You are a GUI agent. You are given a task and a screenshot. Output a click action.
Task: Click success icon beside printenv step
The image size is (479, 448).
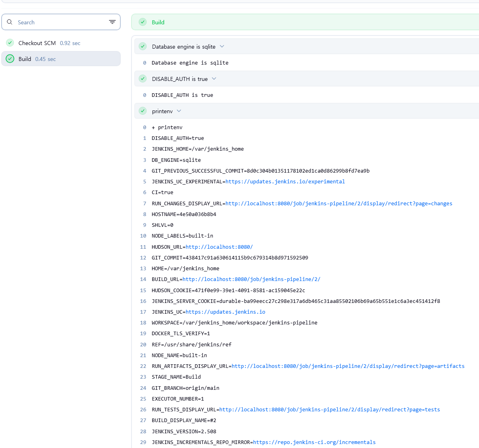(x=143, y=111)
